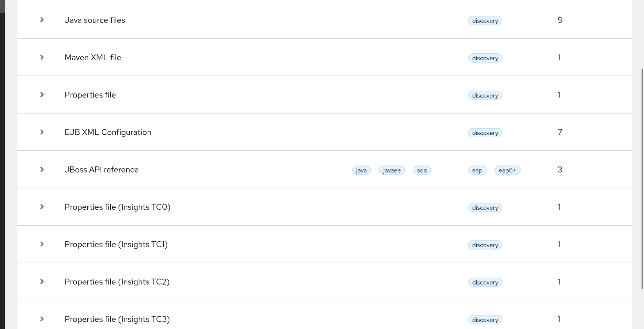644x329 pixels.
Task: Expand Properties file (Insights TC3) row
Action: 42,319
